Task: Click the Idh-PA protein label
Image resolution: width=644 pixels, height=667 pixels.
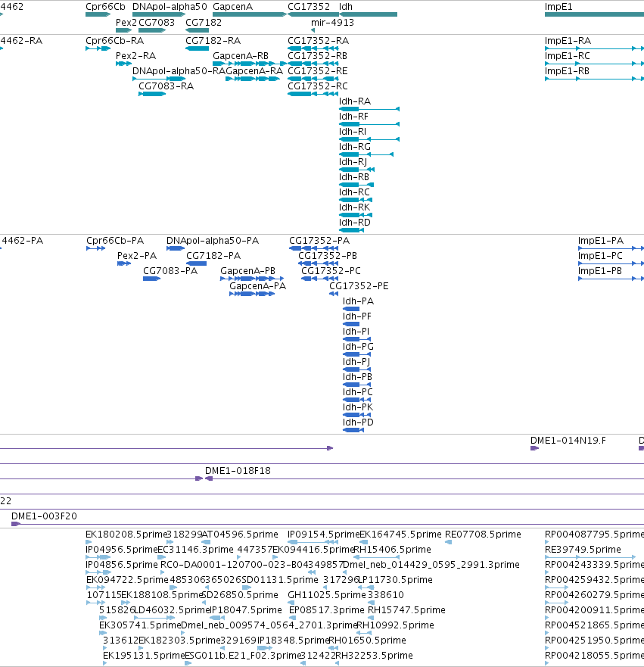Action: pos(359,301)
